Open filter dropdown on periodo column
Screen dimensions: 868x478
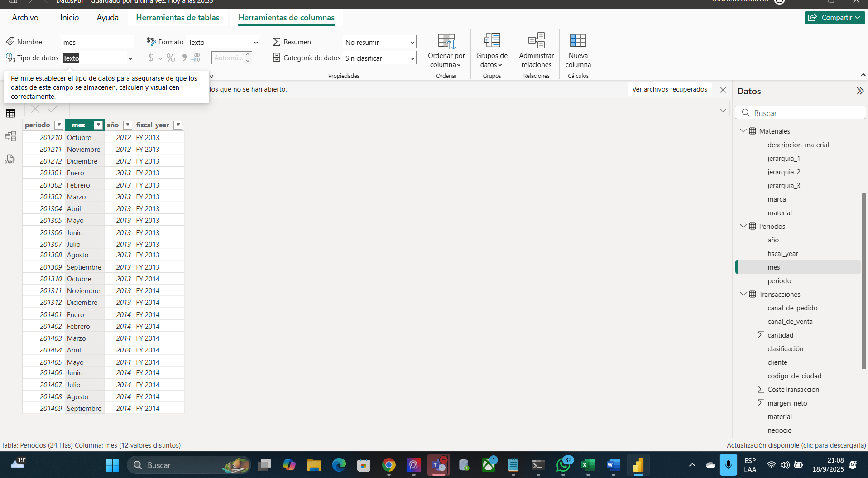(58, 125)
